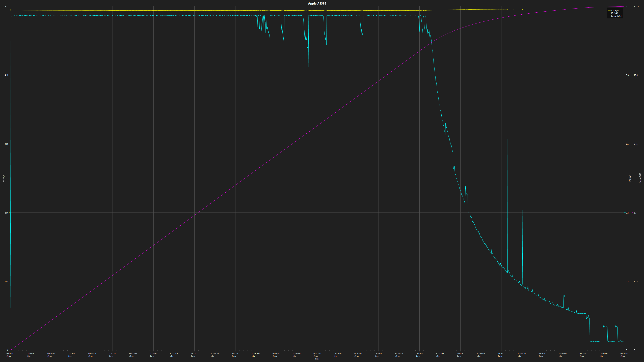
Task: Click the Time axis label
Action: pyautogui.click(x=317, y=359)
